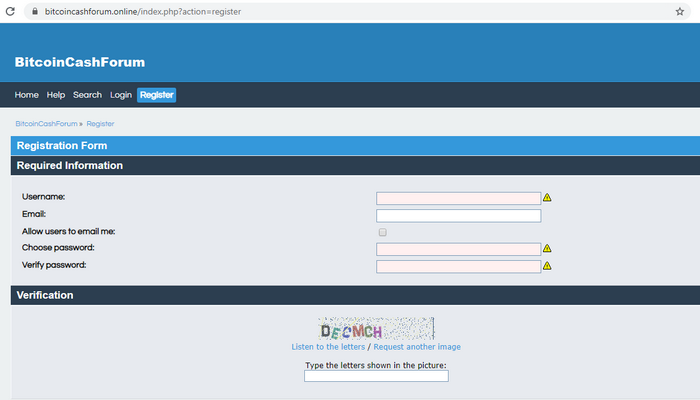Open the Home menu item
Viewport: 700px width, 400px height.
click(26, 95)
